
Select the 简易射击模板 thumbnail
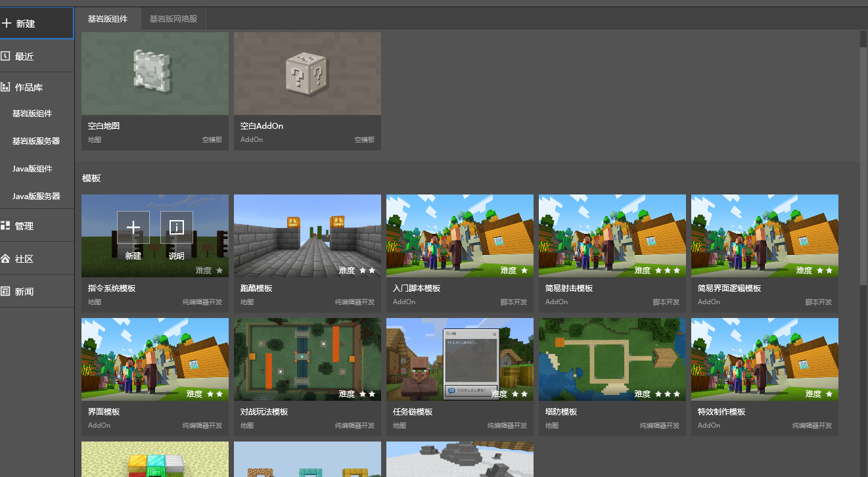[612, 236]
